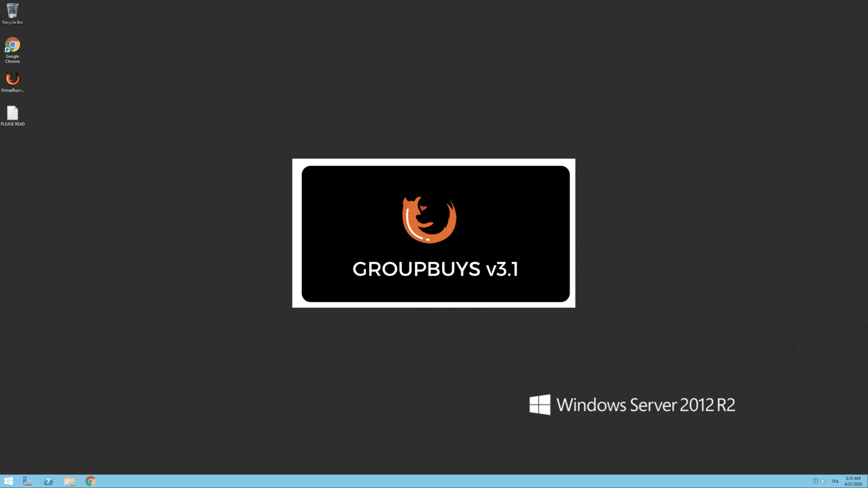This screenshot has height=488, width=868.
Task: Launch PowerShell from the taskbar
Action: coord(49,481)
